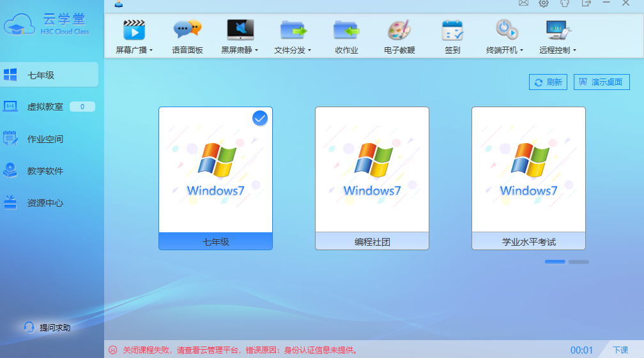Open the 签到 sign-in icon

click(452, 30)
